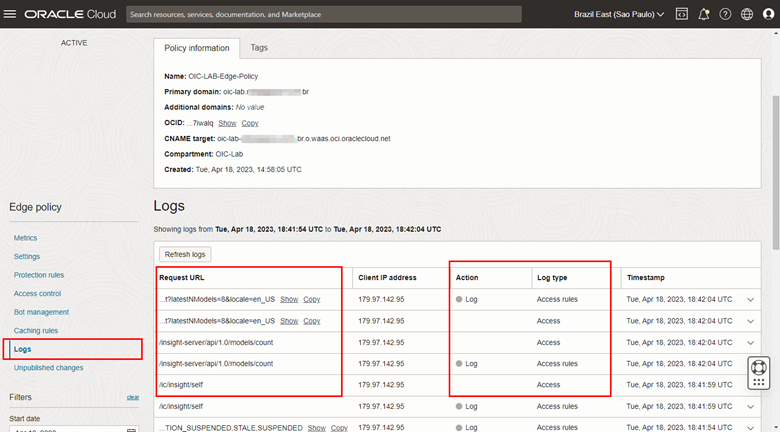Click the Edge policy sidebar heading
Viewport: 780px width, 432px height.
tap(35, 207)
